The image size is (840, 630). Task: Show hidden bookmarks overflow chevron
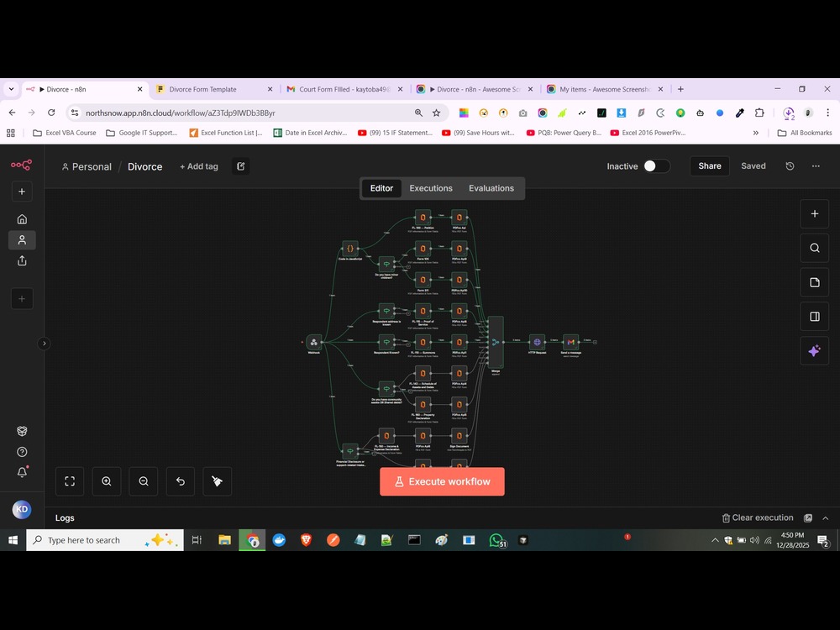pyautogui.click(x=756, y=133)
